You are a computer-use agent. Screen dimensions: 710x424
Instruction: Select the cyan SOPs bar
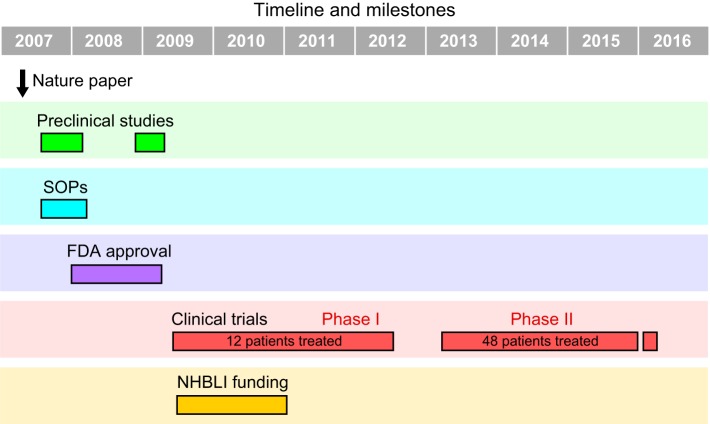pyautogui.click(x=64, y=209)
